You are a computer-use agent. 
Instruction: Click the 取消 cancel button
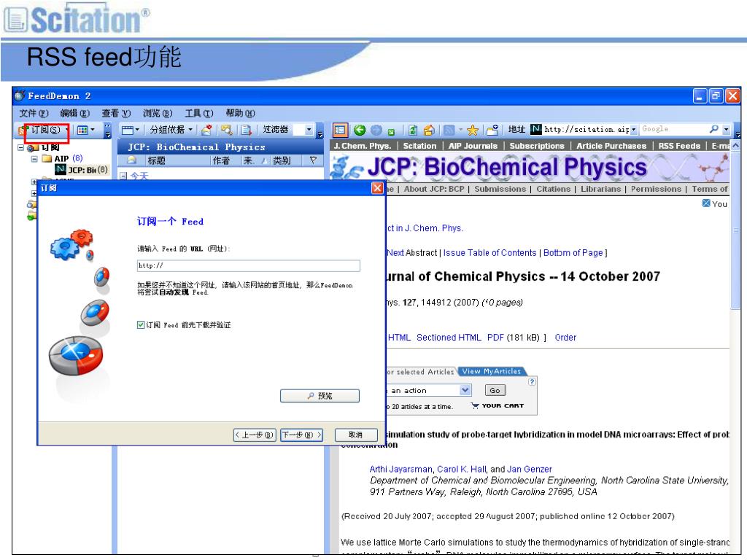click(356, 435)
